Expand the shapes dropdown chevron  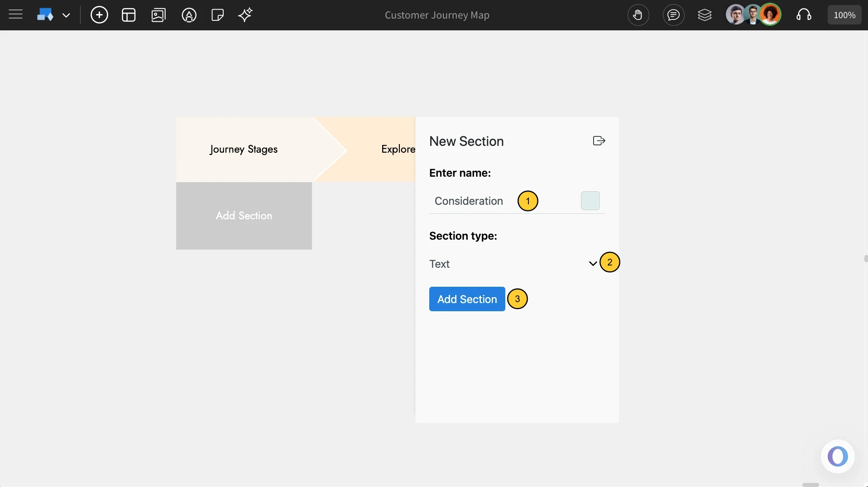(x=67, y=15)
